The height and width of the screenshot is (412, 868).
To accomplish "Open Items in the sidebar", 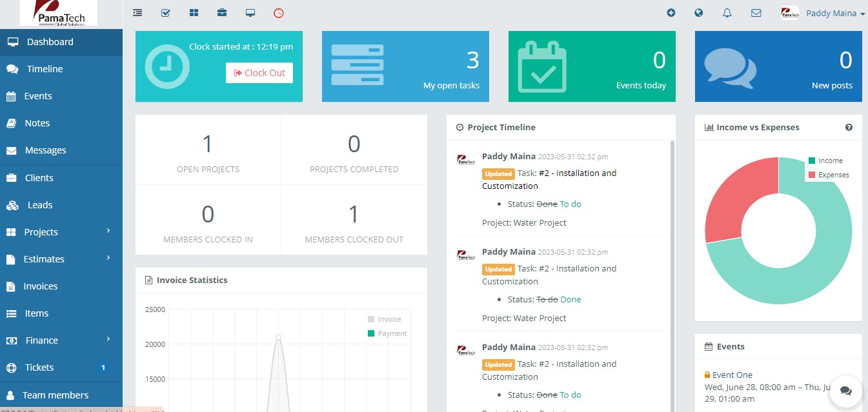I will pos(61,313).
